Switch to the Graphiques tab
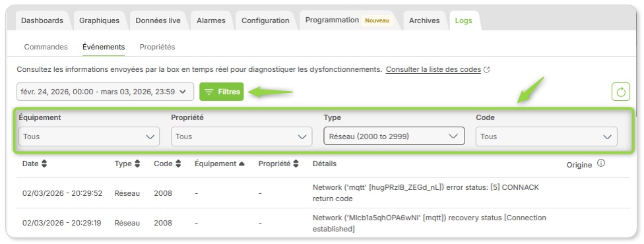The image size is (644, 244). click(x=100, y=20)
